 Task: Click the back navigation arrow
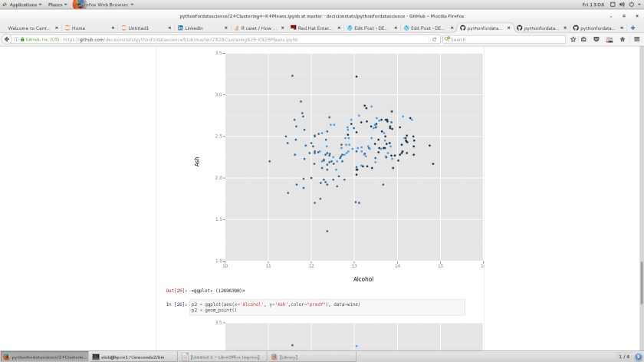pos(7,39)
